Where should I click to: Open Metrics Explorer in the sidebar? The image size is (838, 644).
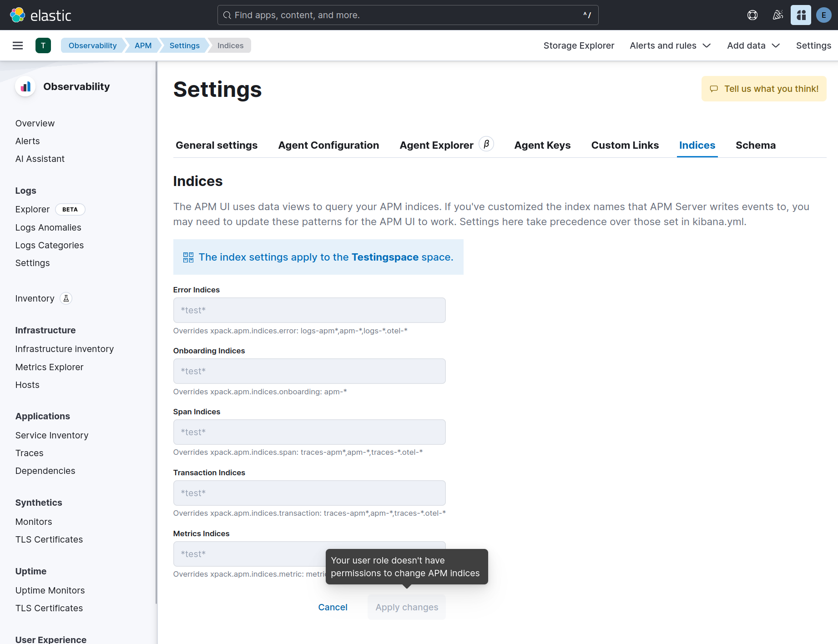coord(50,367)
